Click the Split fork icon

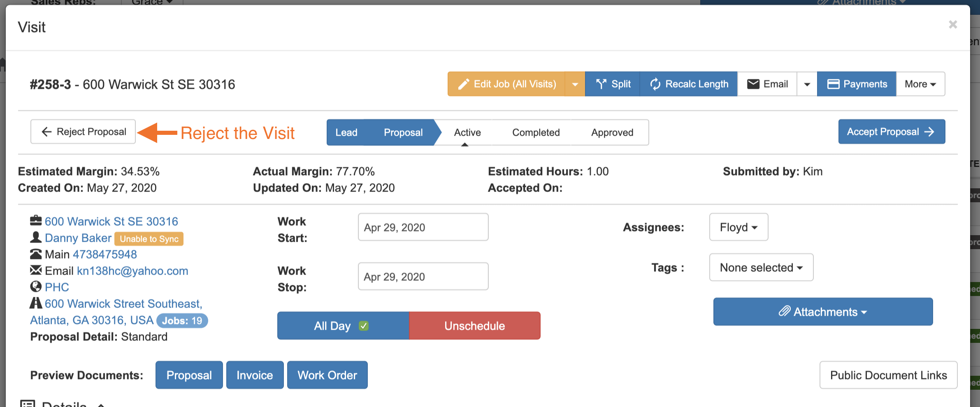(601, 84)
